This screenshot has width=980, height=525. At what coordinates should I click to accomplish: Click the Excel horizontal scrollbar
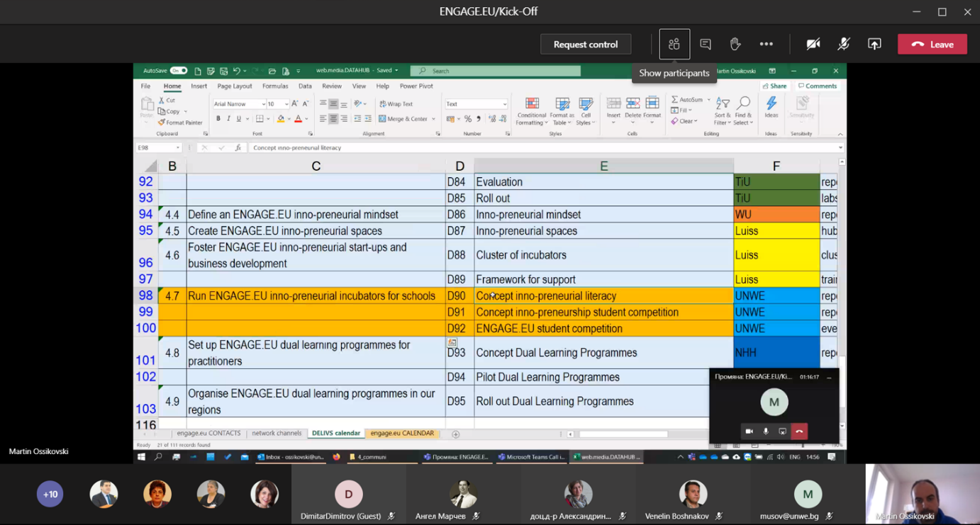[x=623, y=434]
